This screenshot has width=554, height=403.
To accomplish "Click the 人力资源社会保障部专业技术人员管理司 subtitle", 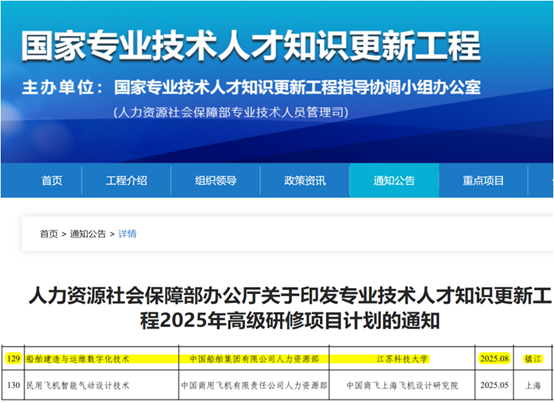I will (x=231, y=112).
